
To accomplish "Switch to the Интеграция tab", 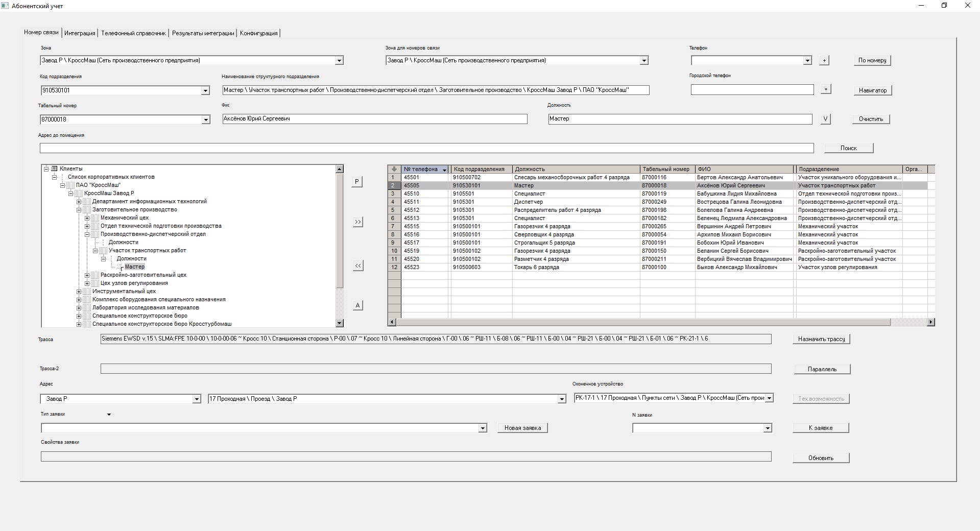I will coord(80,33).
